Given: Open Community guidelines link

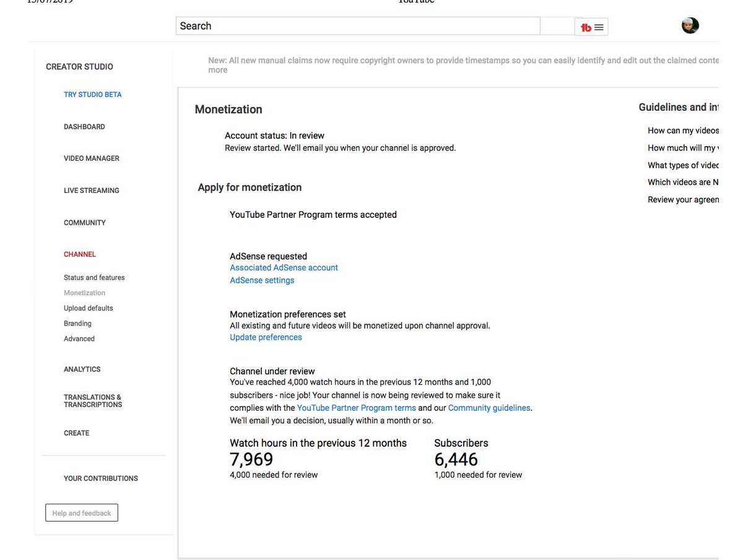Looking at the screenshot, I should point(489,408).
